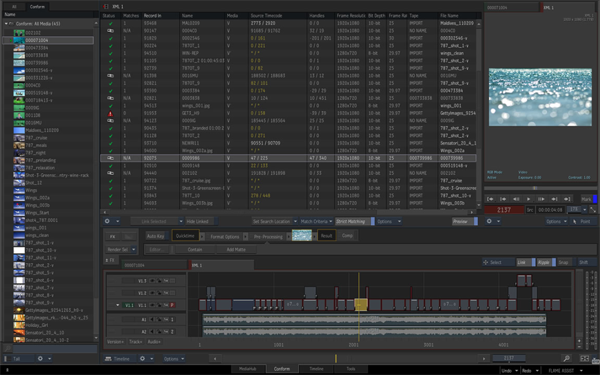
Task: Toggle the Mark button in viewer
Action: (x=589, y=199)
